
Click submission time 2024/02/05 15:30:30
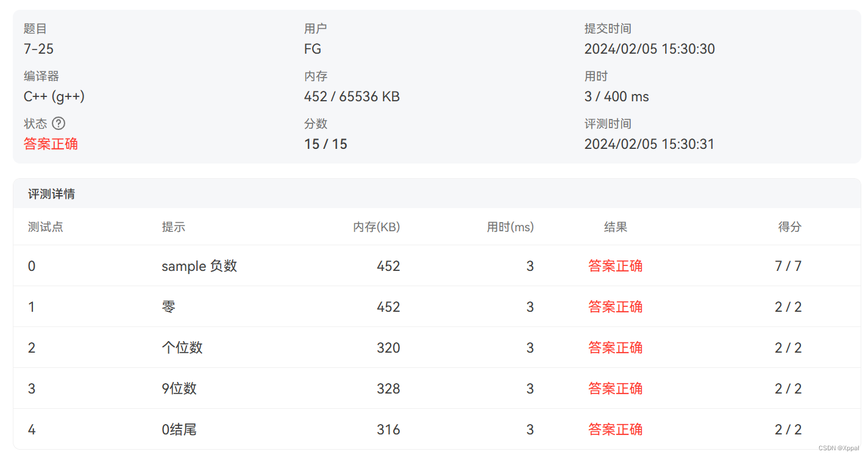point(650,49)
